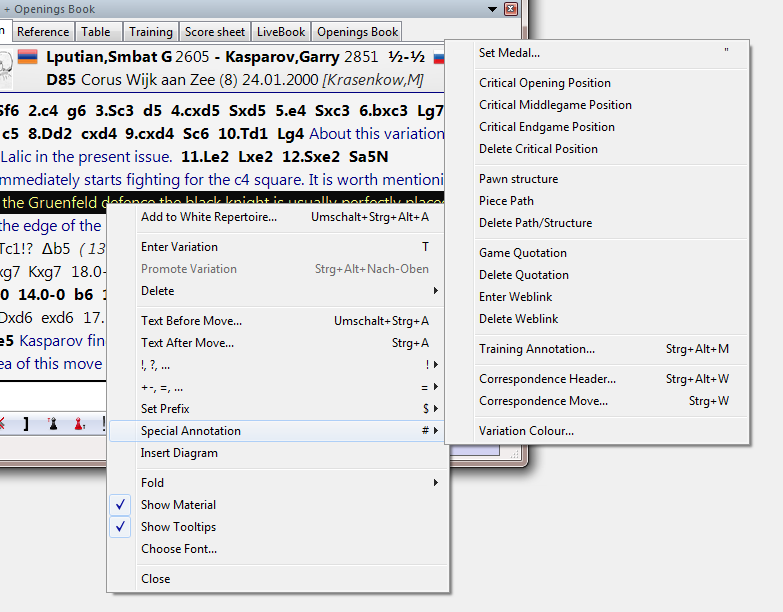The image size is (783, 612).
Task: Click move 8.Dd2 in notation
Action: [x=49, y=134]
